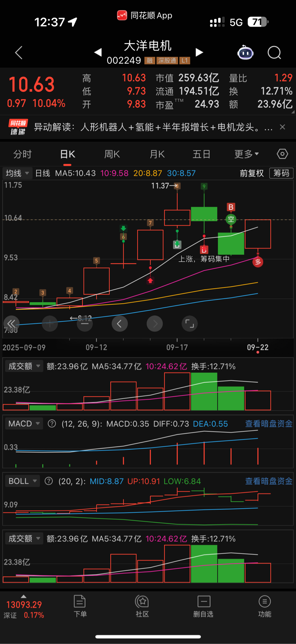
Task: Change the 前复权 adjustment mode
Action: [252, 173]
